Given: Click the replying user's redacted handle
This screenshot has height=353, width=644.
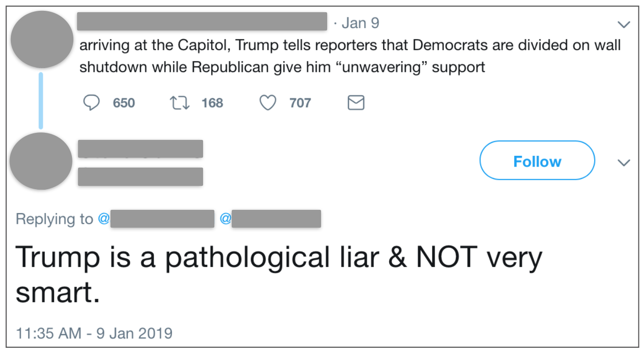Looking at the screenshot, I should pyautogui.click(x=140, y=176).
